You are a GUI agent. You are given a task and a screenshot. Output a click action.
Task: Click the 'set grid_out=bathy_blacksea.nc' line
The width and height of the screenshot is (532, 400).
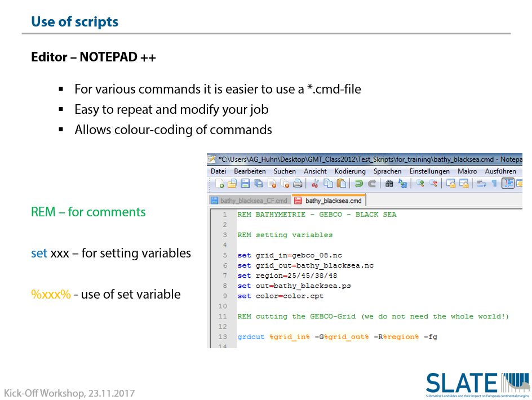[305, 265]
